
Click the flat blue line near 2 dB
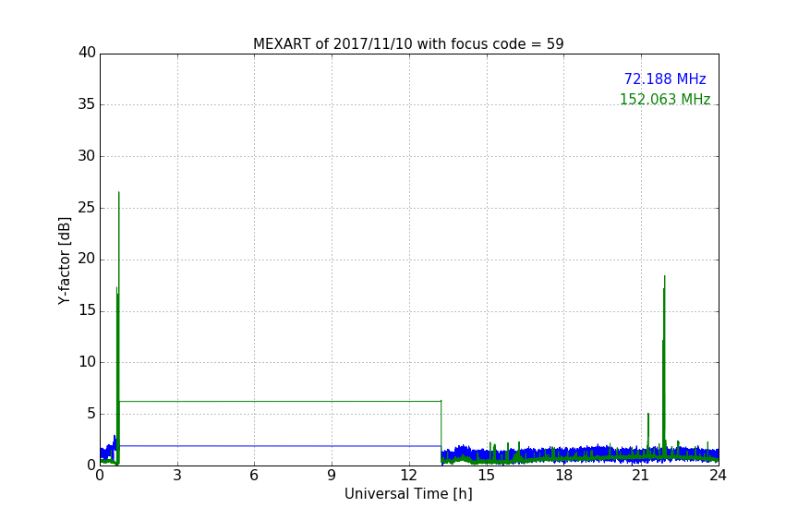click(x=280, y=446)
